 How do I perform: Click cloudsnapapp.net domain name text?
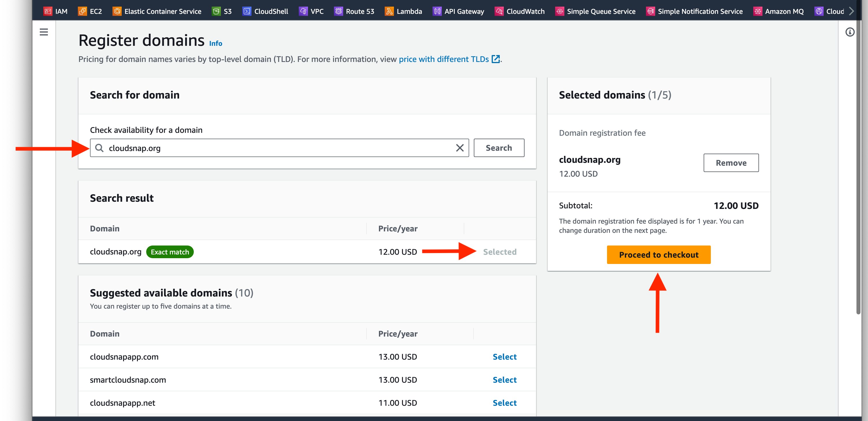(122, 403)
